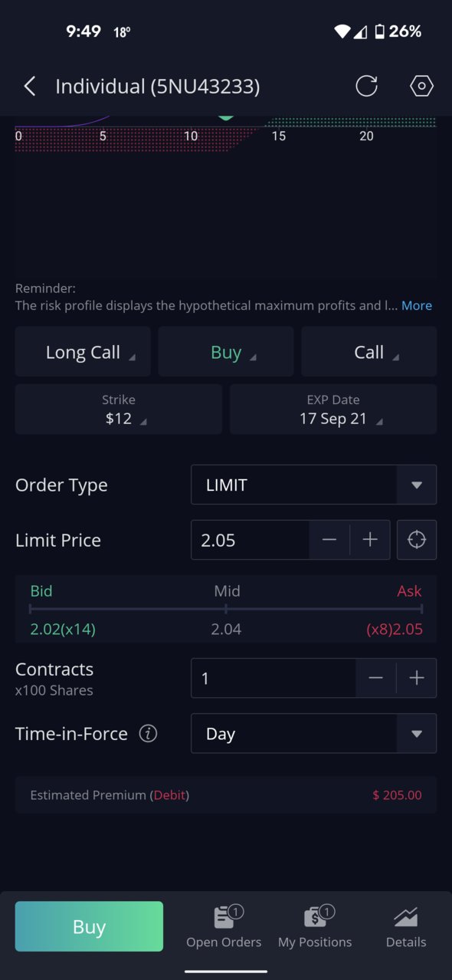Screen dimensions: 452x980
Task: View the Details chart tab
Action: (406, 927)
